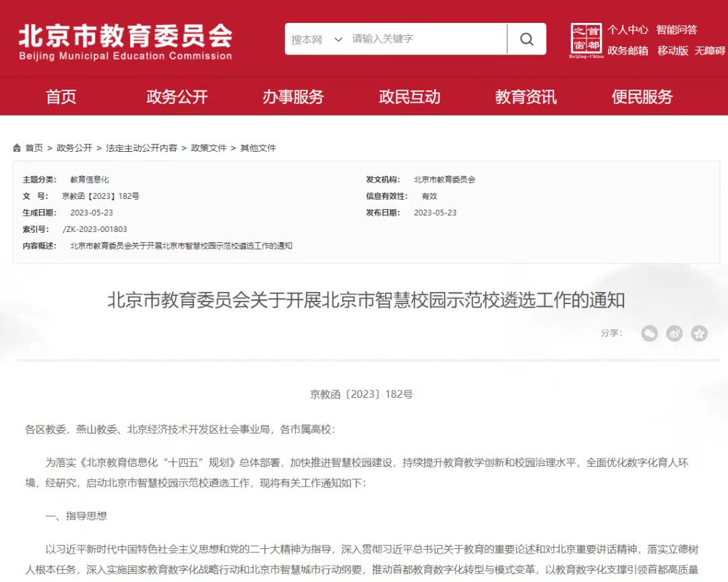
Task: Click the magnifying glass search icon
Action: point(526,40)
